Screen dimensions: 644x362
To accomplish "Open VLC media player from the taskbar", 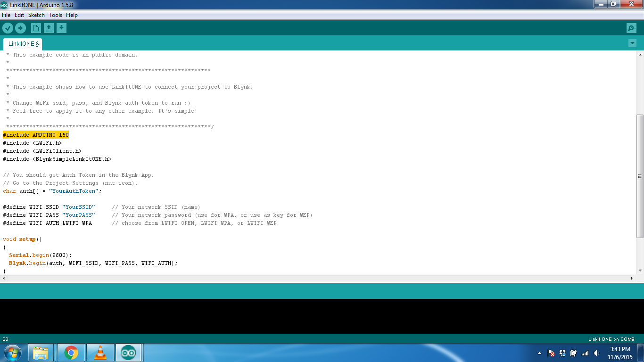I will (100, 353).
